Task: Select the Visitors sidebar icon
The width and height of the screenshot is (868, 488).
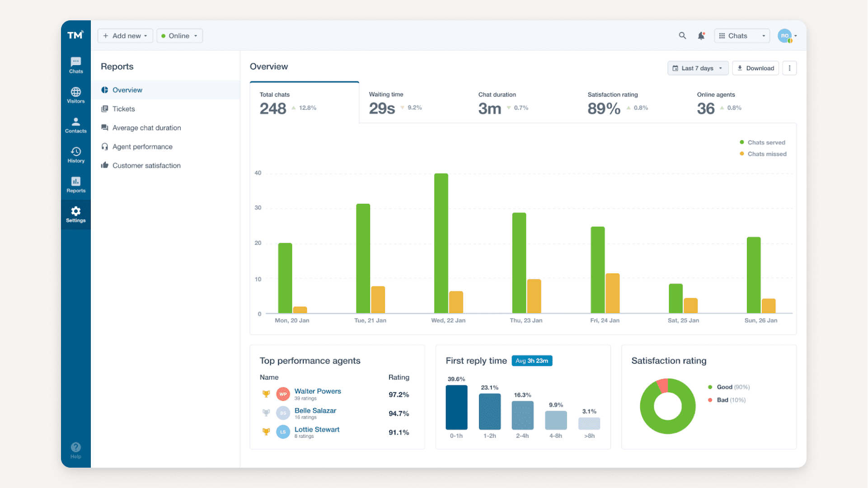Action: coord(75,95)
